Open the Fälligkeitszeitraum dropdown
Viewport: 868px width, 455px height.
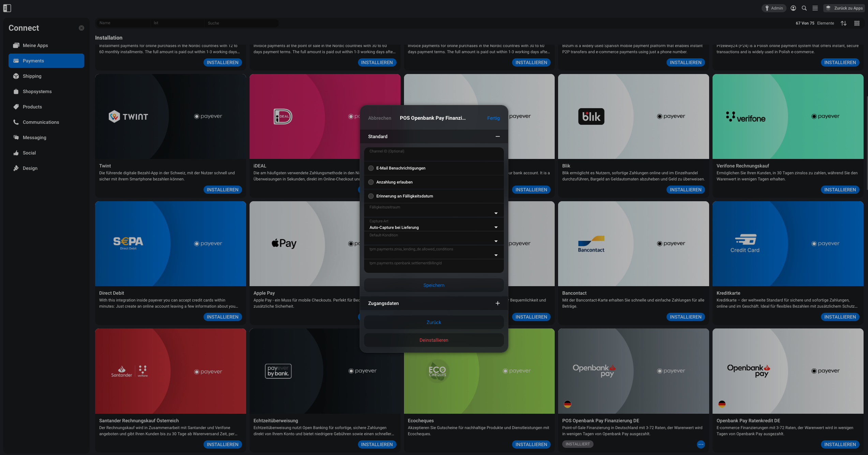pos(434,210)
